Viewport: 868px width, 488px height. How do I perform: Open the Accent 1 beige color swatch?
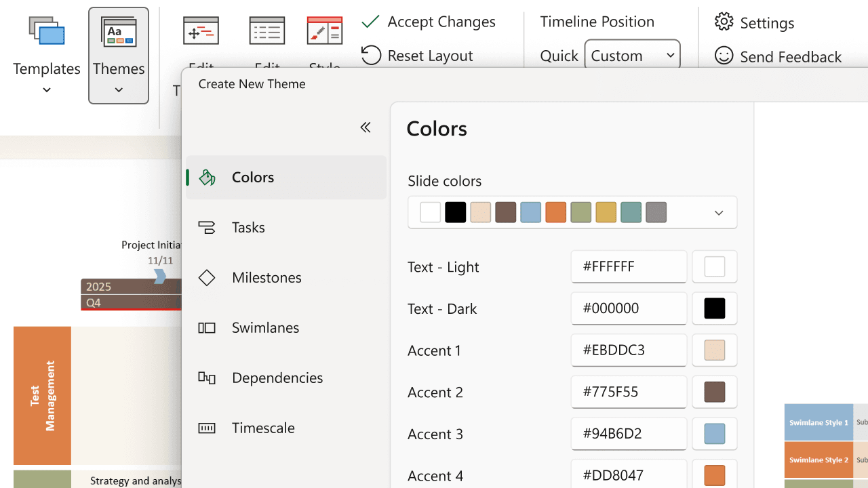click(715, 350)
